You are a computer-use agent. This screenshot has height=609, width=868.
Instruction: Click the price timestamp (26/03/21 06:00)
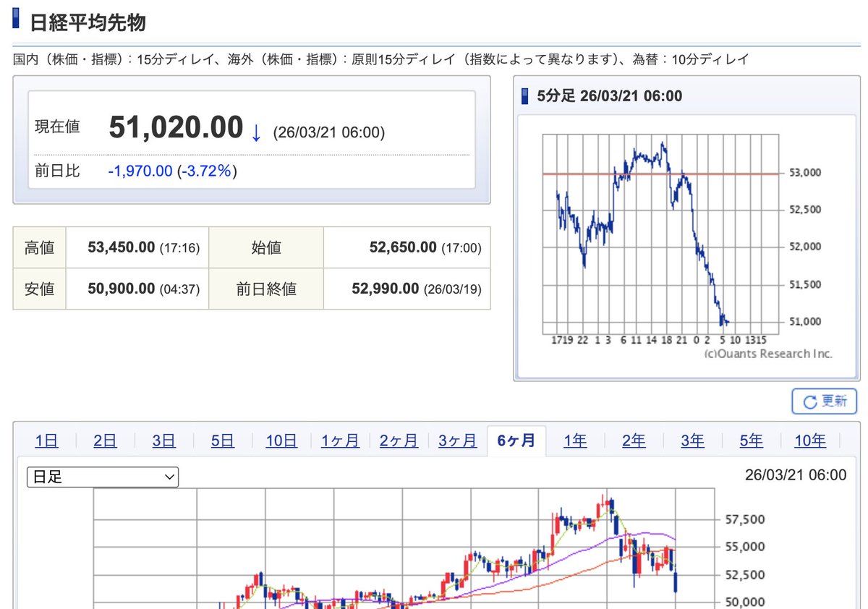pos(329,133)
